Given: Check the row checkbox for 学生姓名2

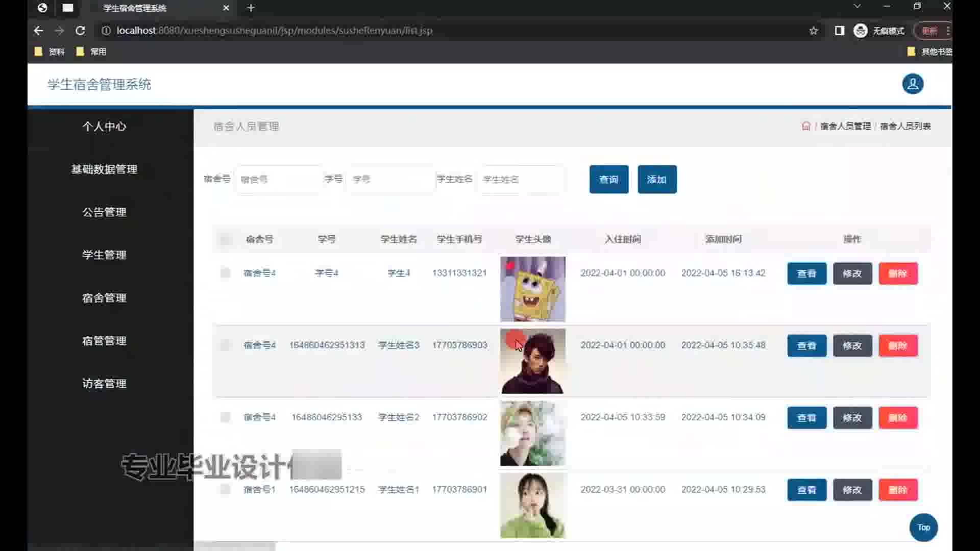Looking at the screenshot, I should (x=225, y=417).
